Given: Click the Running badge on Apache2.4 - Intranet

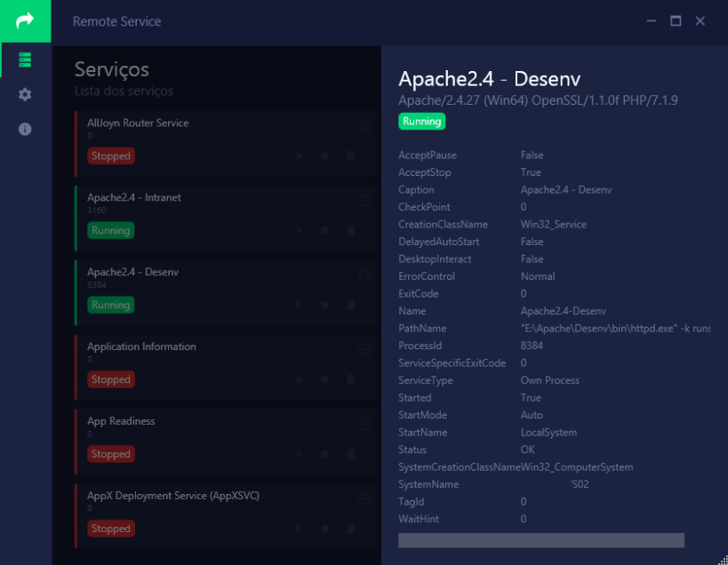Looking at the screenshot, I should point(111,231).
